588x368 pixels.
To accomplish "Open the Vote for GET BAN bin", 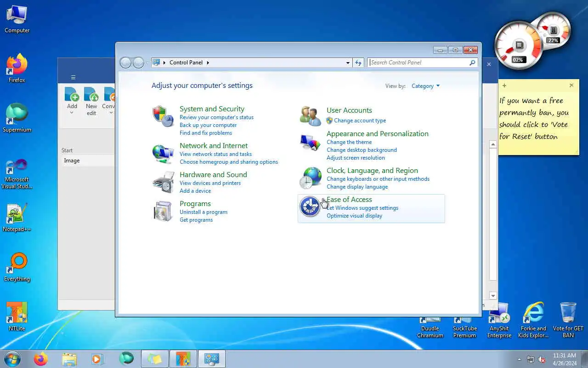I will click(x=568, y=321).
